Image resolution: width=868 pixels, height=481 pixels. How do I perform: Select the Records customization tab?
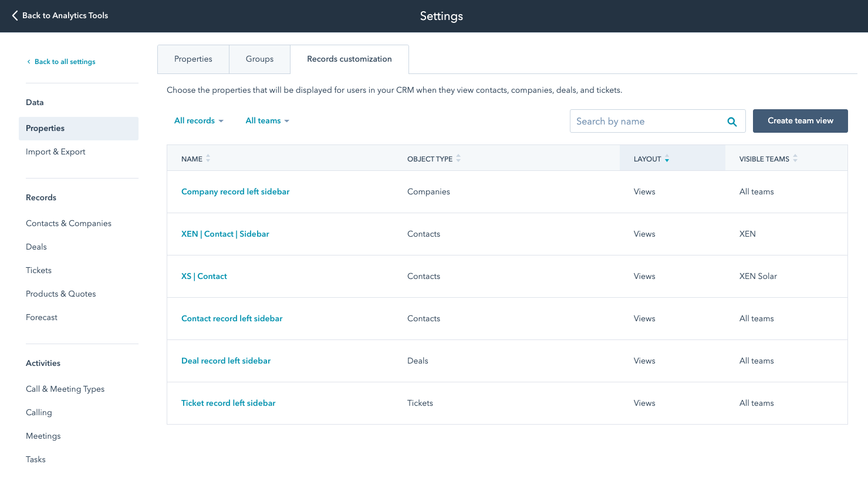click(349, 59)
